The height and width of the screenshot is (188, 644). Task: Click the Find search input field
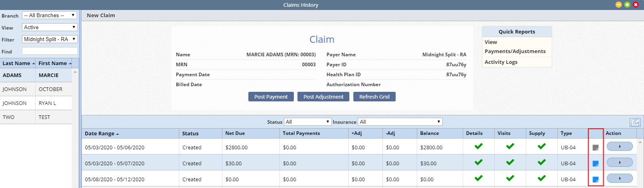tap(50, 51)
